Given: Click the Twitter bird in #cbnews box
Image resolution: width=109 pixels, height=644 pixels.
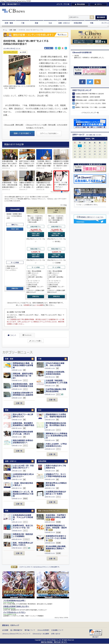Looking at the screenshot, I should point(102,221).
